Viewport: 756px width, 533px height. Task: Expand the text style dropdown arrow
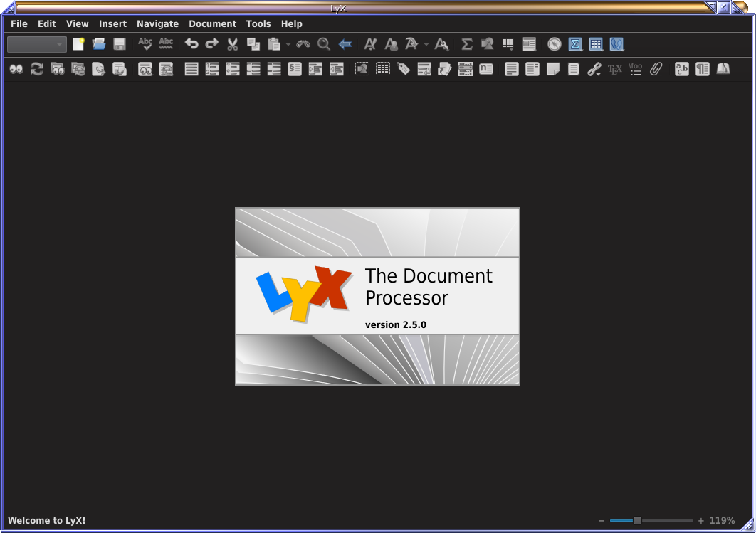[426, 44]
